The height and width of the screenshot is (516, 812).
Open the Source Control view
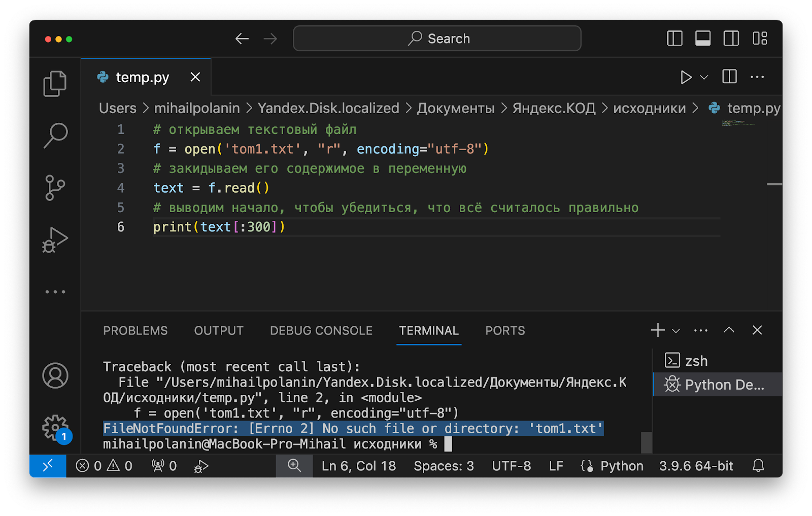point(55,187)
